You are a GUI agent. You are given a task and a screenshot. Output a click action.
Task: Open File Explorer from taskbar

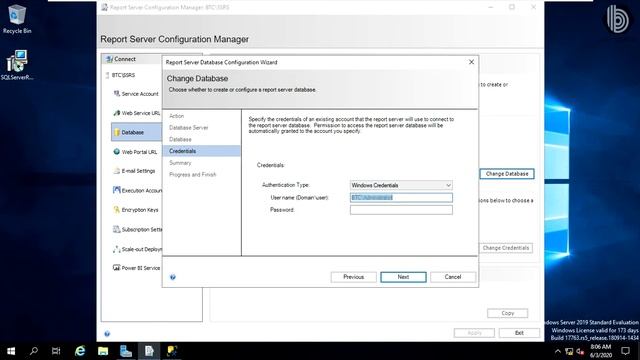tap(103, 351)
